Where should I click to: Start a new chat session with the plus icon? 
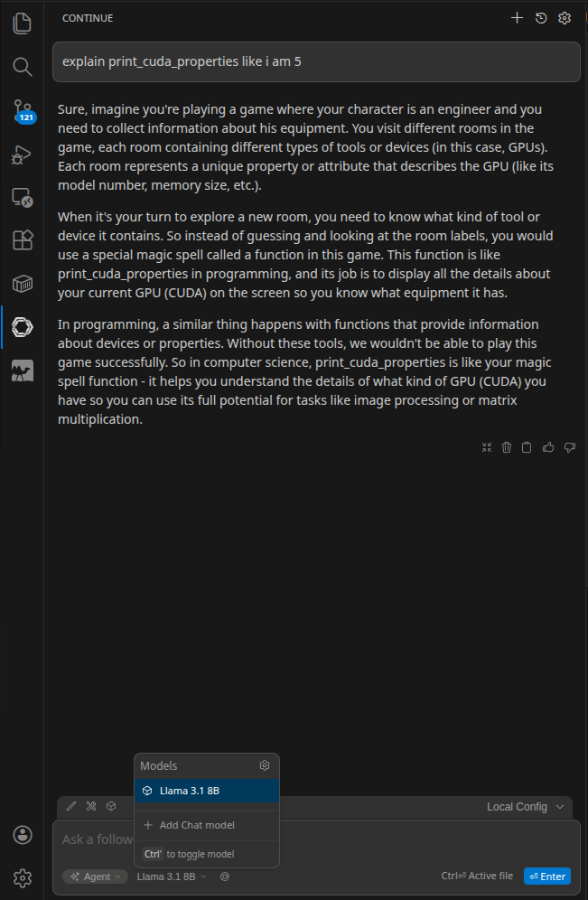click(x=517, y=17)
